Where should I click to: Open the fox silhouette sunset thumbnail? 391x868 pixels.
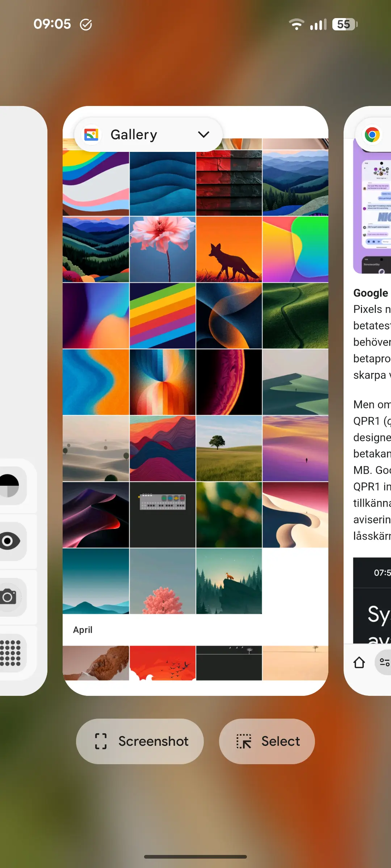pyautogui.click(x=229, y=250)
